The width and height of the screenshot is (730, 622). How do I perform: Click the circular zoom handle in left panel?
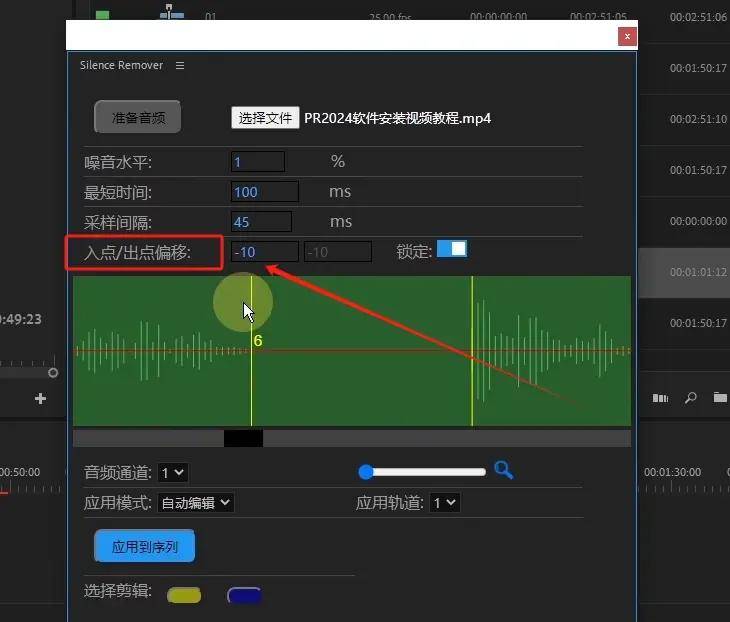(53, 372)
